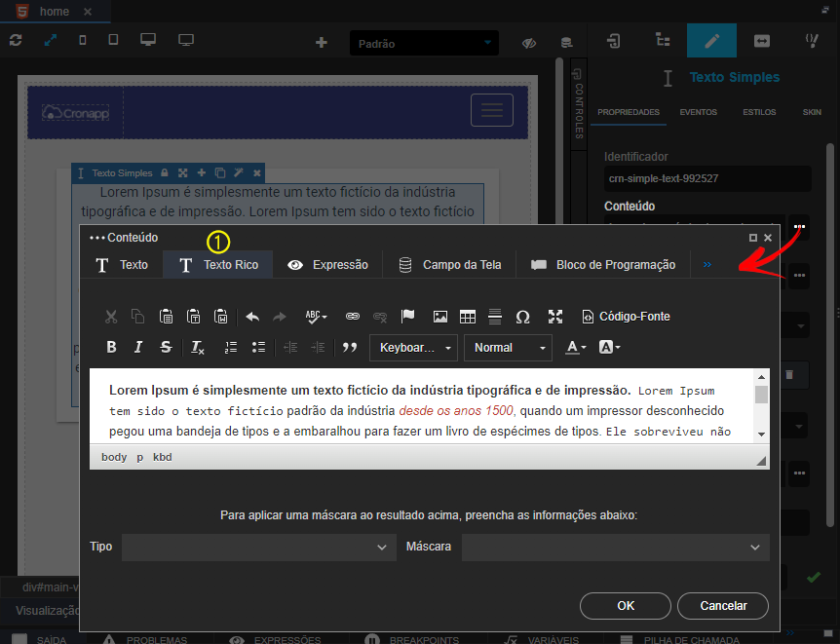Confirm the dialog with OK
This screenshot has height=644, width=840.
pyautogui.click(x=626, y=606)
